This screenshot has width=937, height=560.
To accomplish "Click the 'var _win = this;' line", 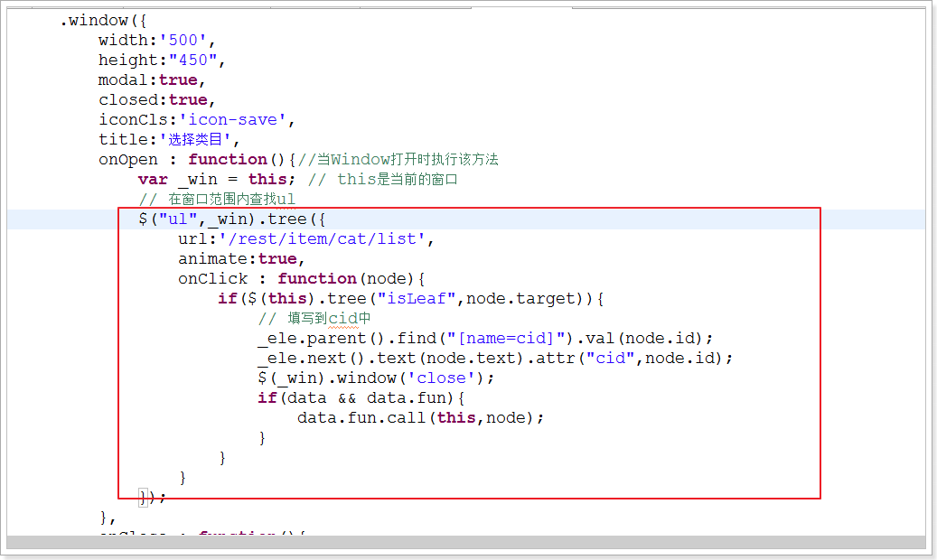I will click(x=297, y=179).
